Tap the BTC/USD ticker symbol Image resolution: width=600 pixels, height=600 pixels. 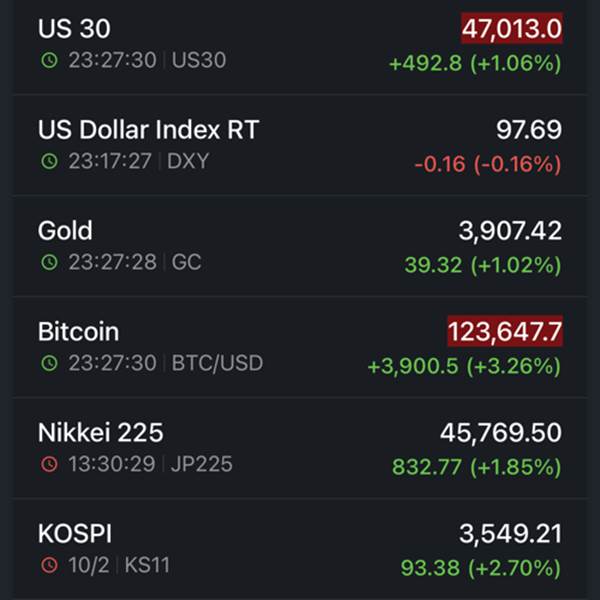coord(218,364)
